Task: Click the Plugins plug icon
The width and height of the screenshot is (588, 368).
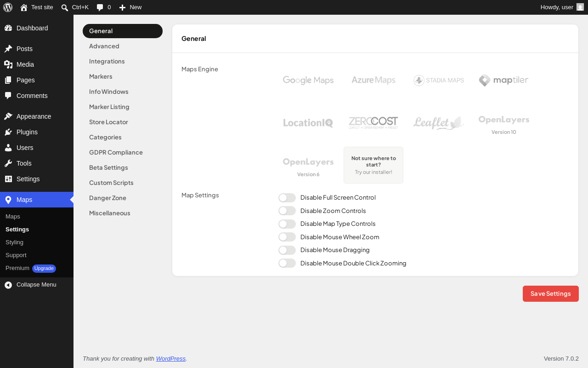Action: point(8,132)
